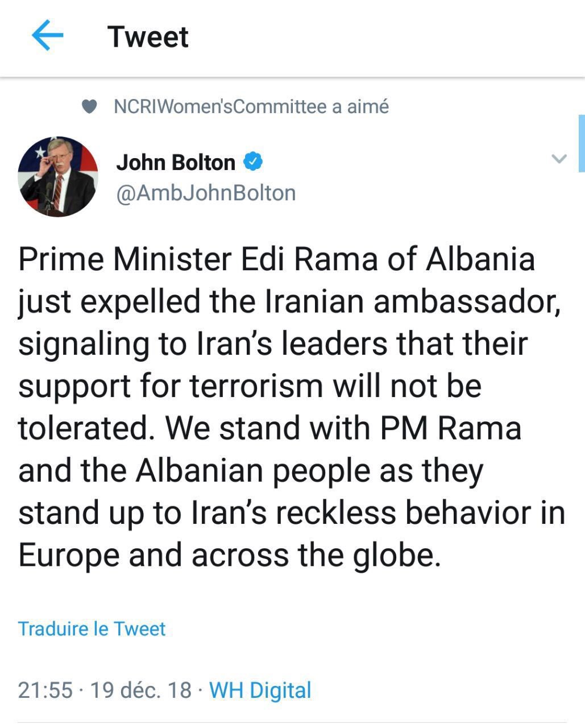Click Traduire le Tweet
The height and width of the screenshot is (728, 585).
point(92,628)
